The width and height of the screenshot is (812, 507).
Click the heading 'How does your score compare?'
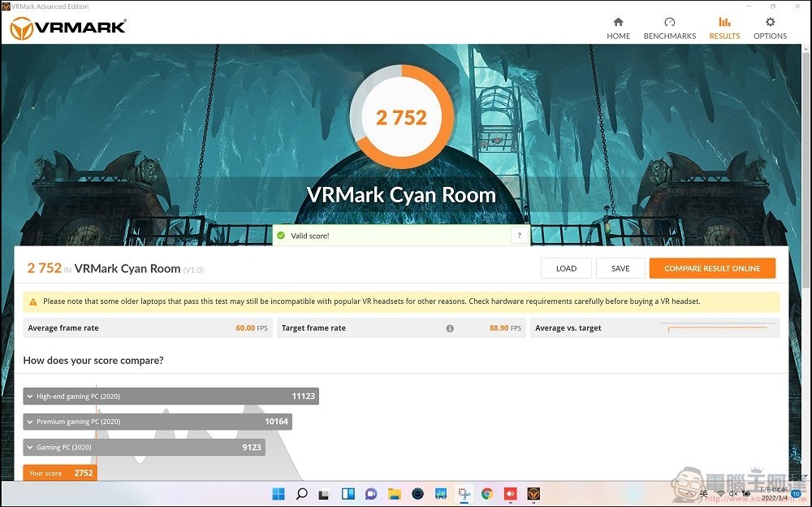click(93, 360)
